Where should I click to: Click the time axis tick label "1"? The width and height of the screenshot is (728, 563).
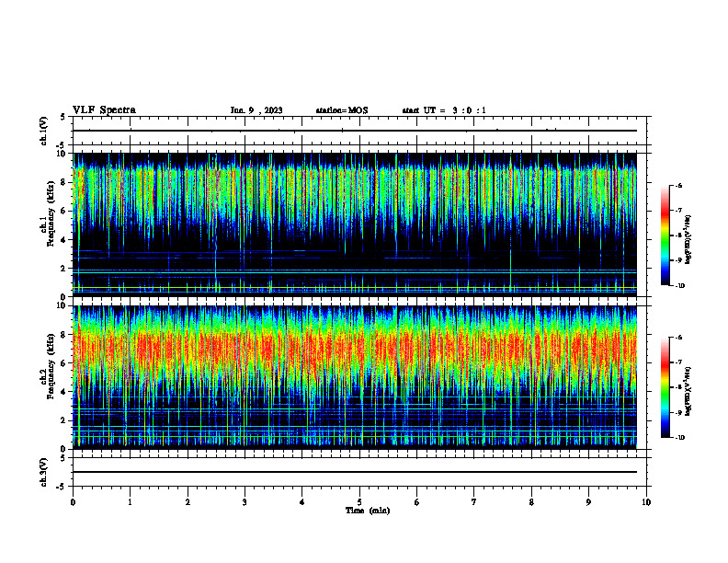pyautogui.click(x=130, y=502)
